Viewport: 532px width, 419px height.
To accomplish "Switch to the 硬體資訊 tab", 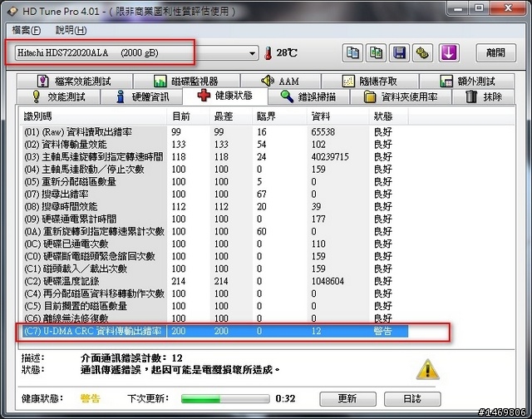I will click(142, 96).
